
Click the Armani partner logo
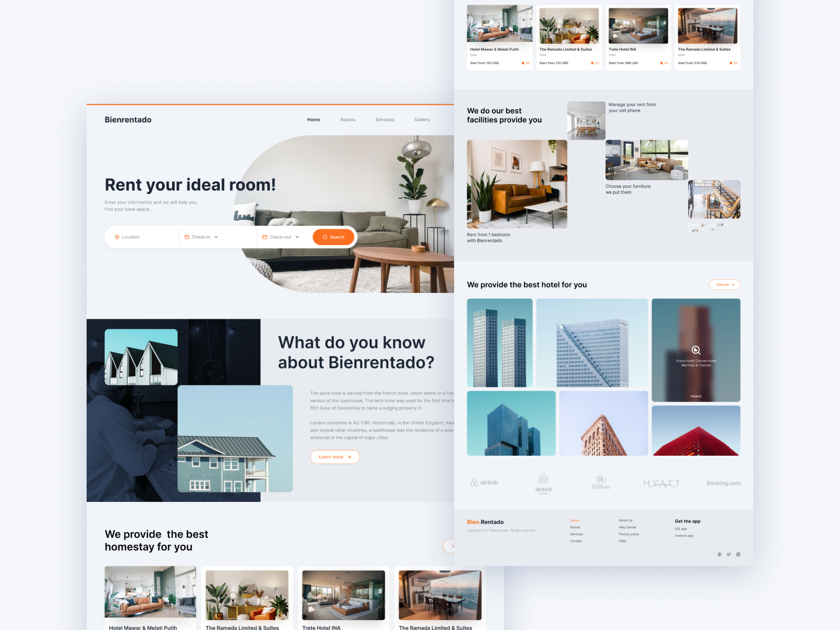[543, 483]
